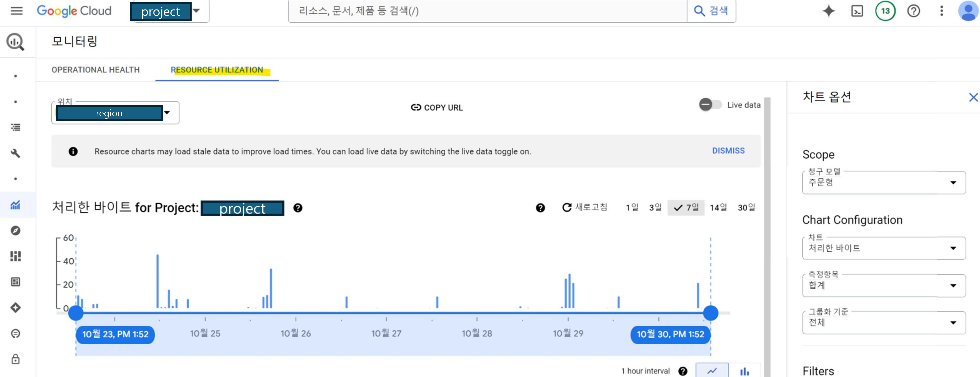Open the 위치 region dropdown
980x377 pixels.
pos(115,113)
